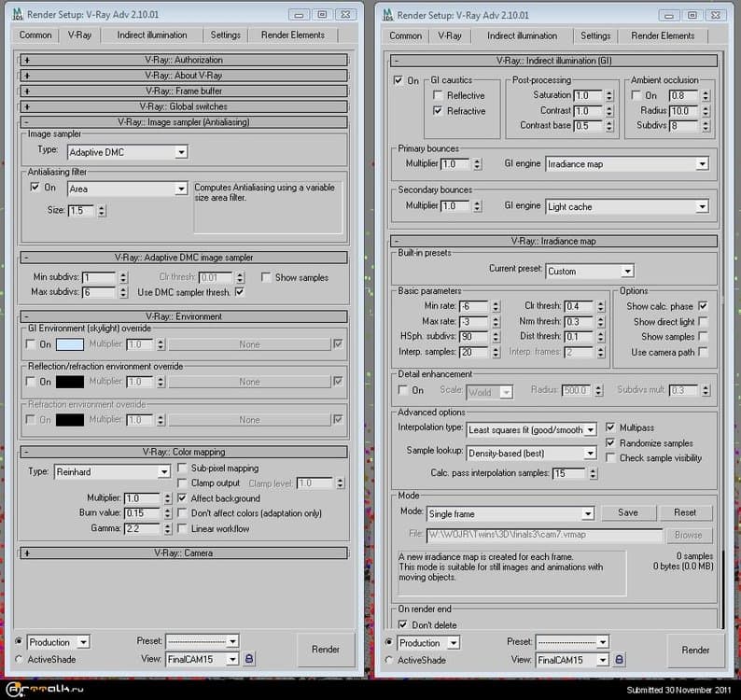Collapse the V-Ray Color mapping rollout
741x700 pixels.
(x=184, y=452)
